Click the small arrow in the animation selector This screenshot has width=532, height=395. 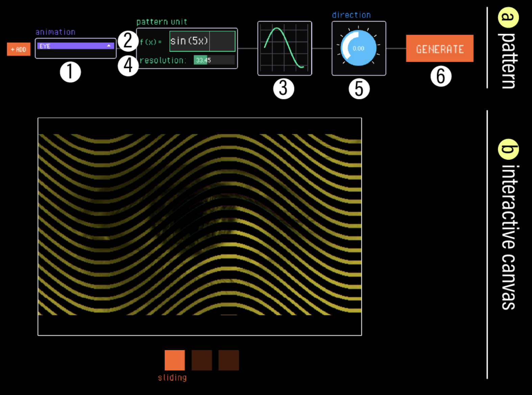click(x=109, y=46)
